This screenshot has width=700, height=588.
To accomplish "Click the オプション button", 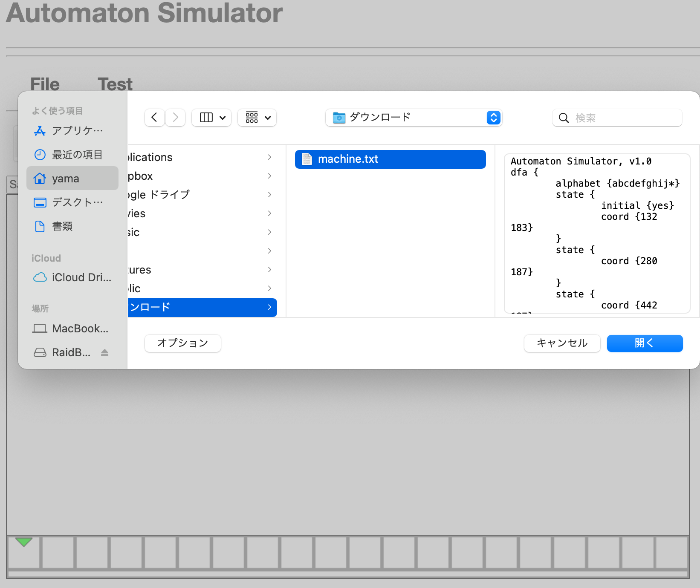I will pyautogui.click(x=183, y=343).
